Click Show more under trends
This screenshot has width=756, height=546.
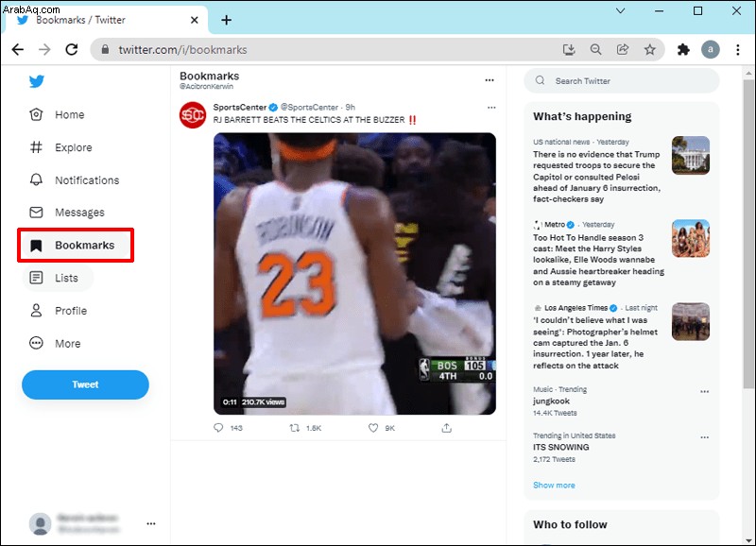[x=554, y=485]
